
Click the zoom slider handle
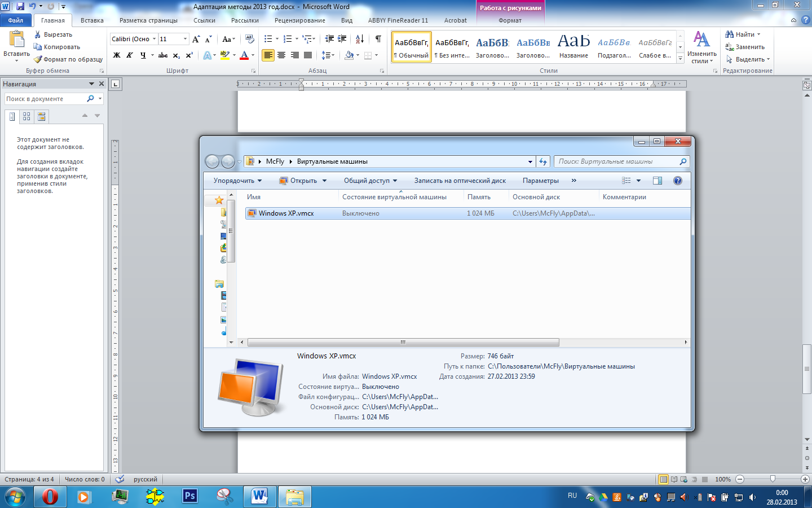773,479
